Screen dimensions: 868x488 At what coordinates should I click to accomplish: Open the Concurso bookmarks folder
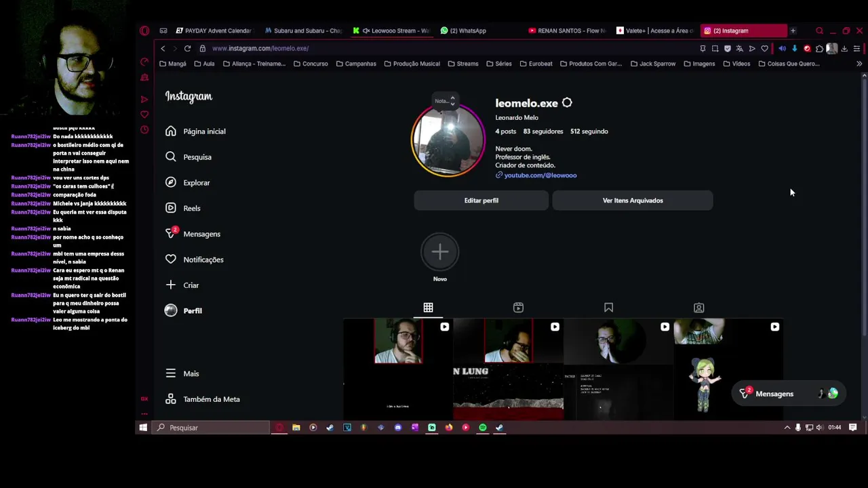pos(311,64)
